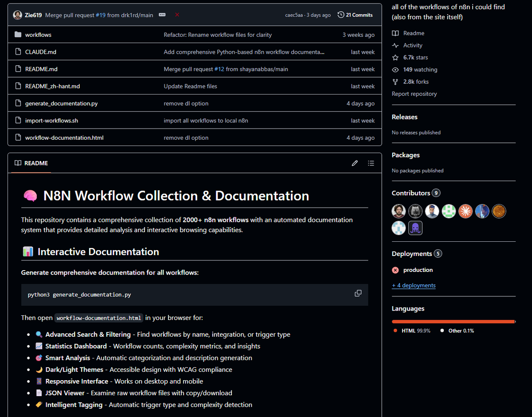The image size is (532, 417).
Task: Copy the python3 command with copy icon
Action: 358,293
